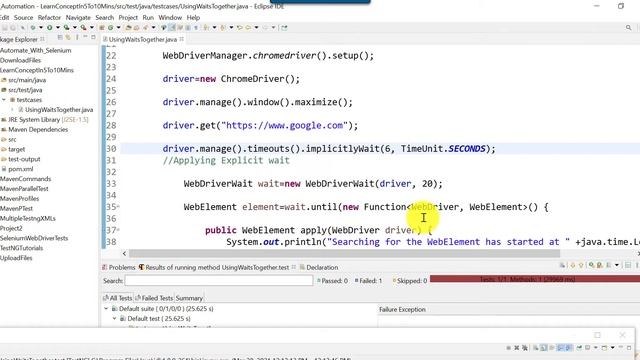Select the Summary tab

coord(189,298)
